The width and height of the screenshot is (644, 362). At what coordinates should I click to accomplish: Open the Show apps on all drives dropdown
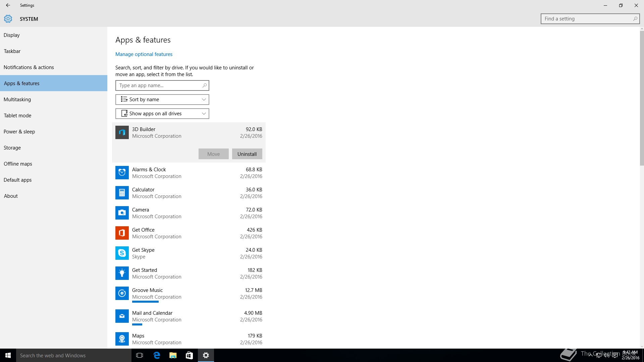click(162, 114)
